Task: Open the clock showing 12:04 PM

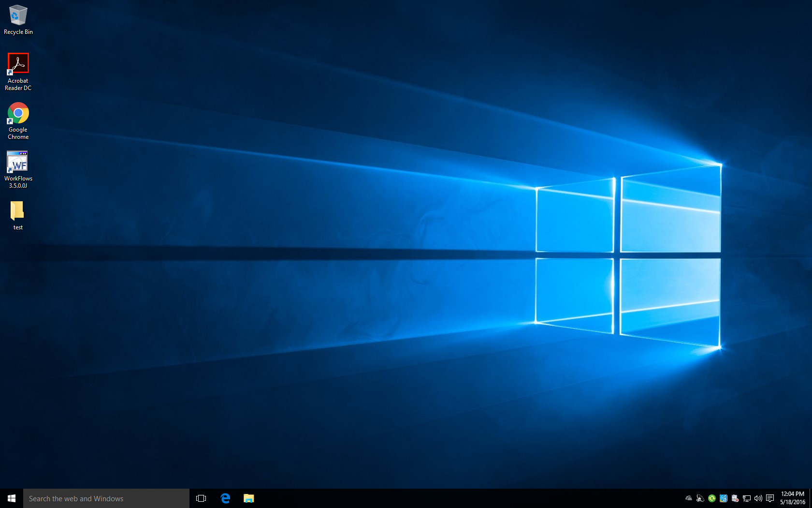Action: point(792,498)
